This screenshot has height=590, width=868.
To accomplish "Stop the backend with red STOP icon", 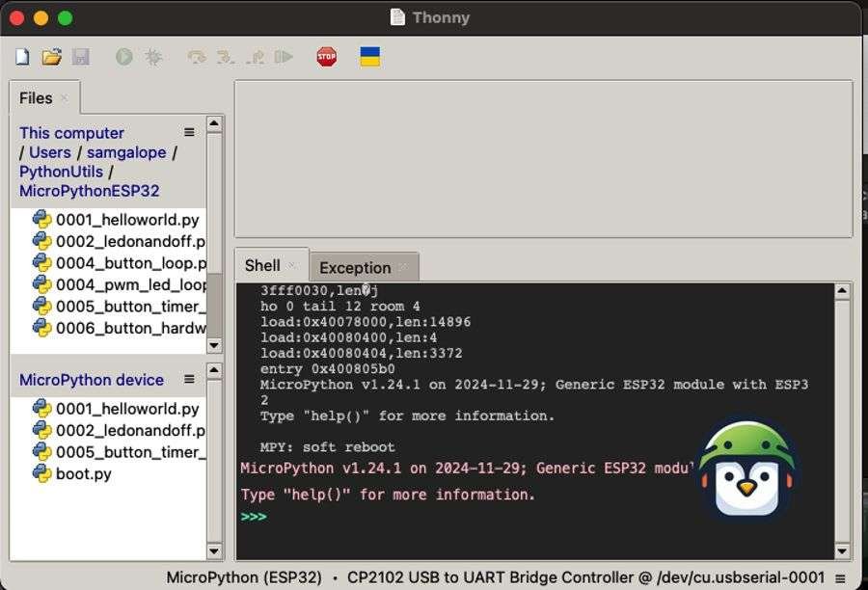I will 327,57.
